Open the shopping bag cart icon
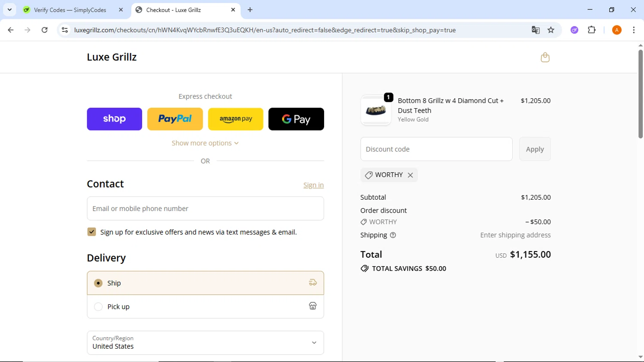Image resolution: width=644 pixels, height=362 pixels. pyautogui.click(x=545, y=57)
